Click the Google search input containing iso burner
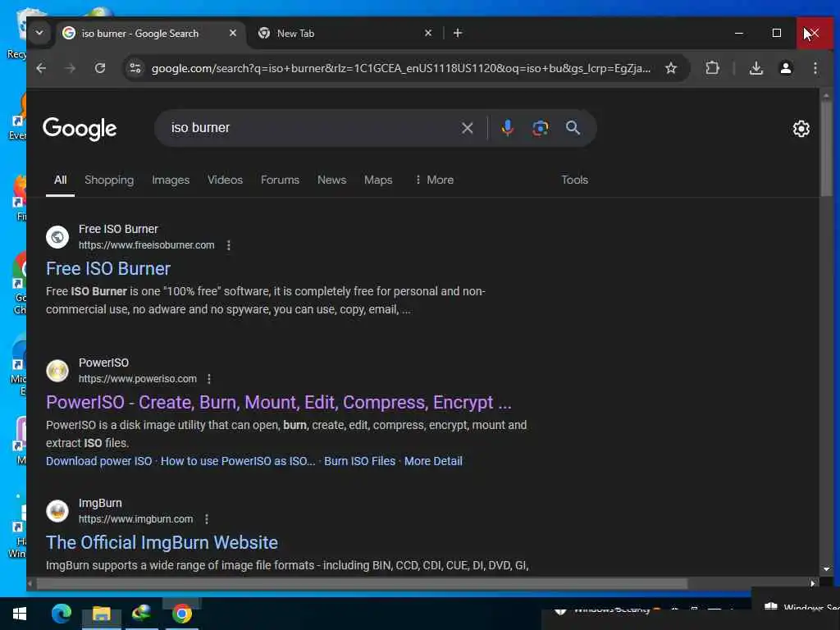The width and height of the screenshot is (840, 630). (x=311, y=128)
